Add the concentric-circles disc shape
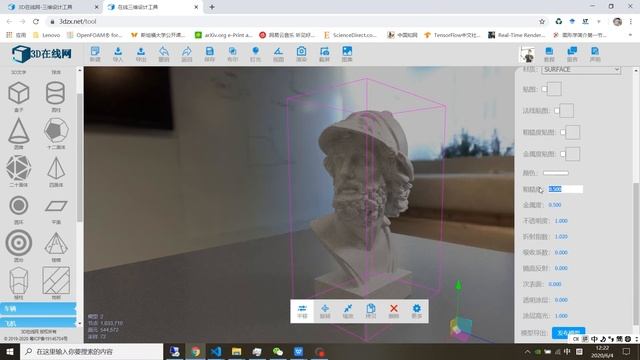 point(19,243)
